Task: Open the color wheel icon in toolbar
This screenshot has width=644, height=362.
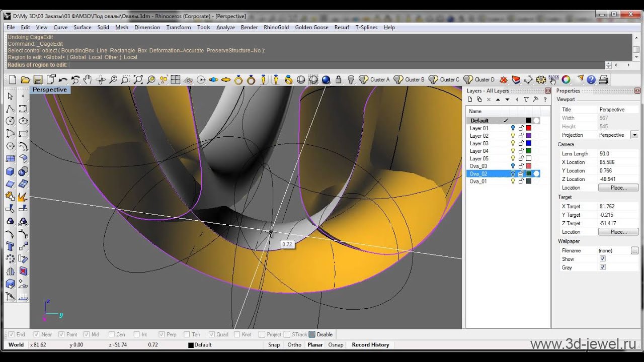Action: (x=566, y=79)
